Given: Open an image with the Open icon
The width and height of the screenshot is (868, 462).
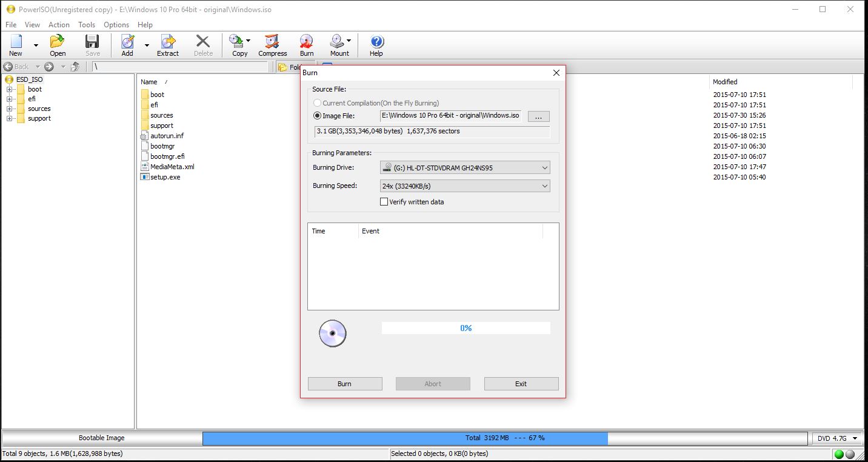Looking at the screenshot, I should [58, 44].
